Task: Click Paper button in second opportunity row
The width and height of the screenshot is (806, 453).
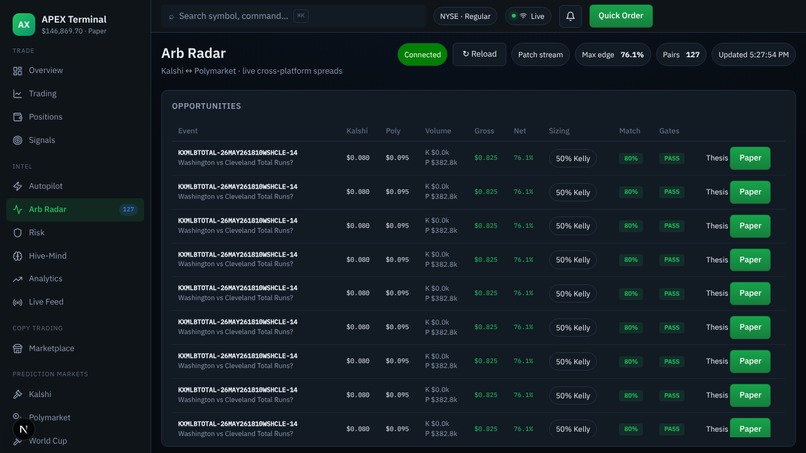Action: point(750,192)
